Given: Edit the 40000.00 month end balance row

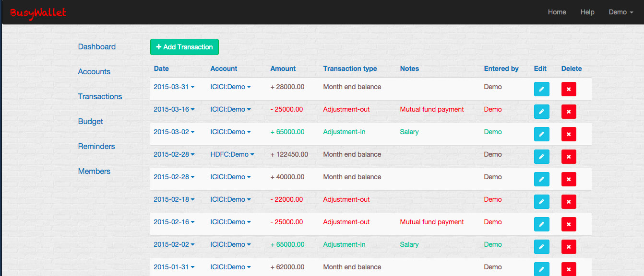Looking at the screenshot, I should point(541,179).
